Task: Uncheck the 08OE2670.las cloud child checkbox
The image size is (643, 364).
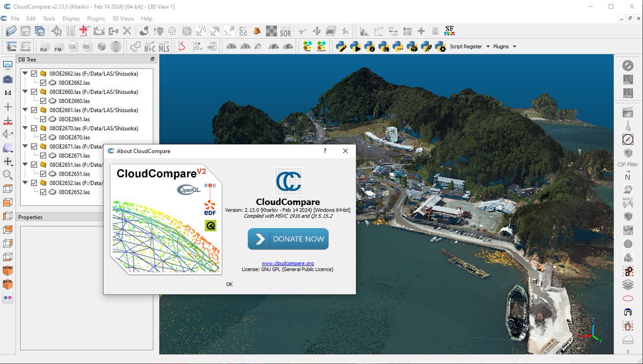Action: 43,137
